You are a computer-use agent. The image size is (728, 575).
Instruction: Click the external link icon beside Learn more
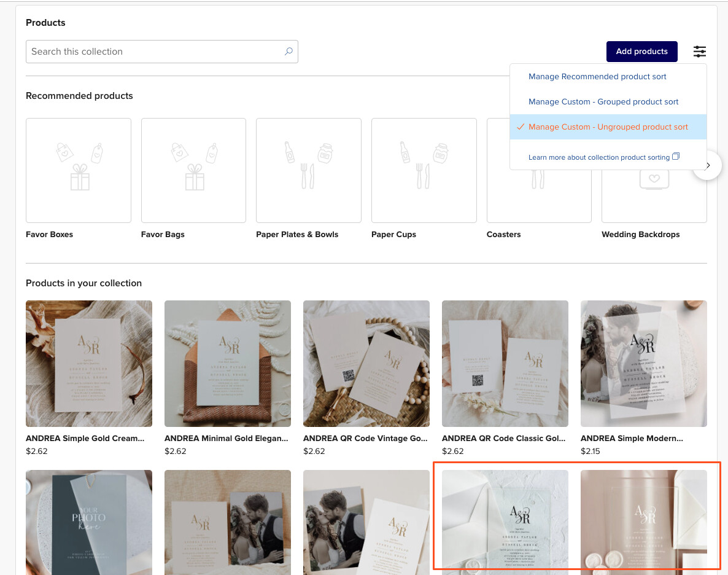coord(676,156)
